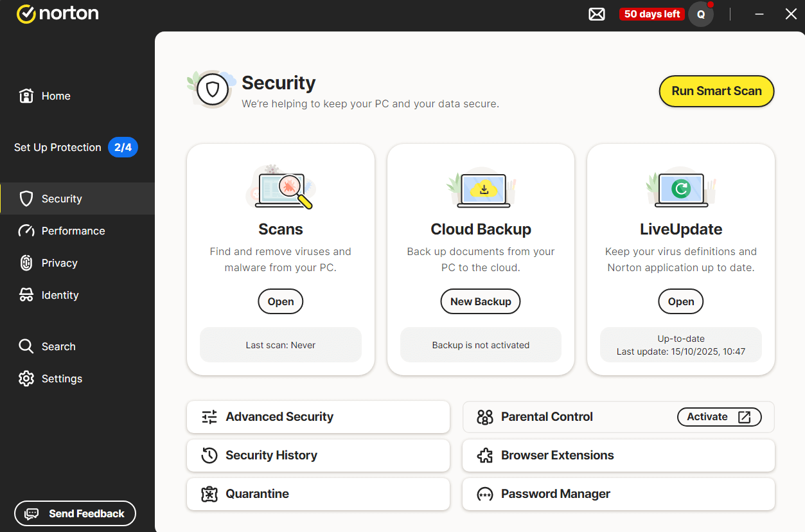Open the Performance section icon
Image resolution: width=805 pixels, height=532 pixels.
26,231
